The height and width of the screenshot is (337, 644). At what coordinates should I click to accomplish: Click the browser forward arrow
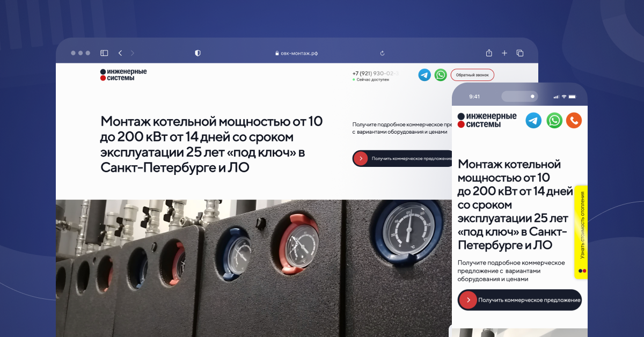pos(133,53)
